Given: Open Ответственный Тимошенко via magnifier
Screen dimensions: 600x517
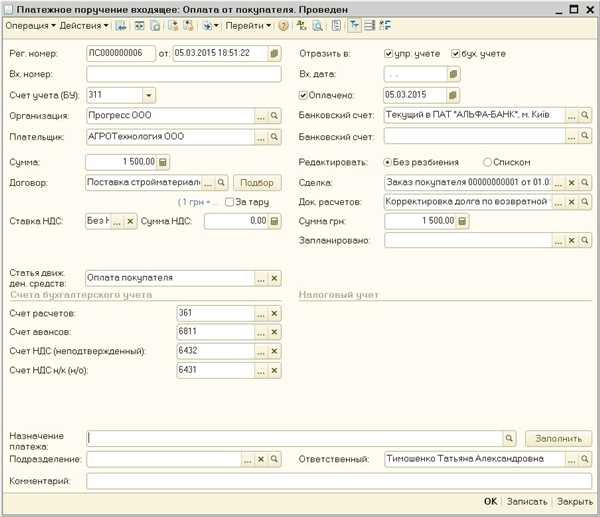Looking at the screenshot, I should pyautogui.click(x=585, y=459).
